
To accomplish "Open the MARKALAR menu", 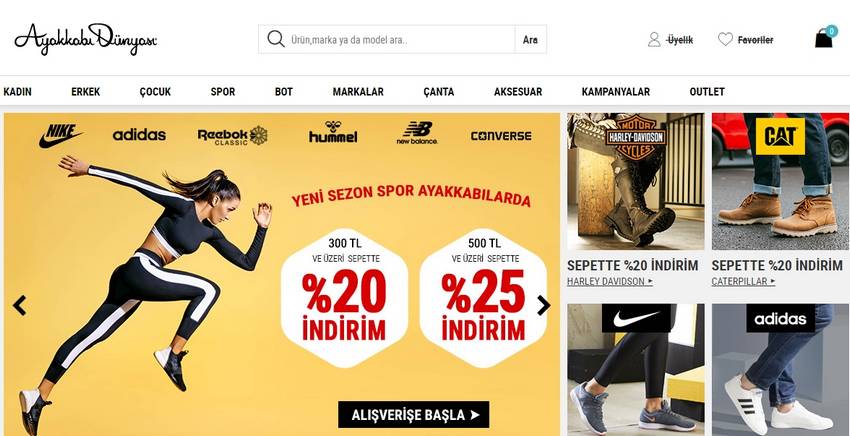I will tap(358, 92).
